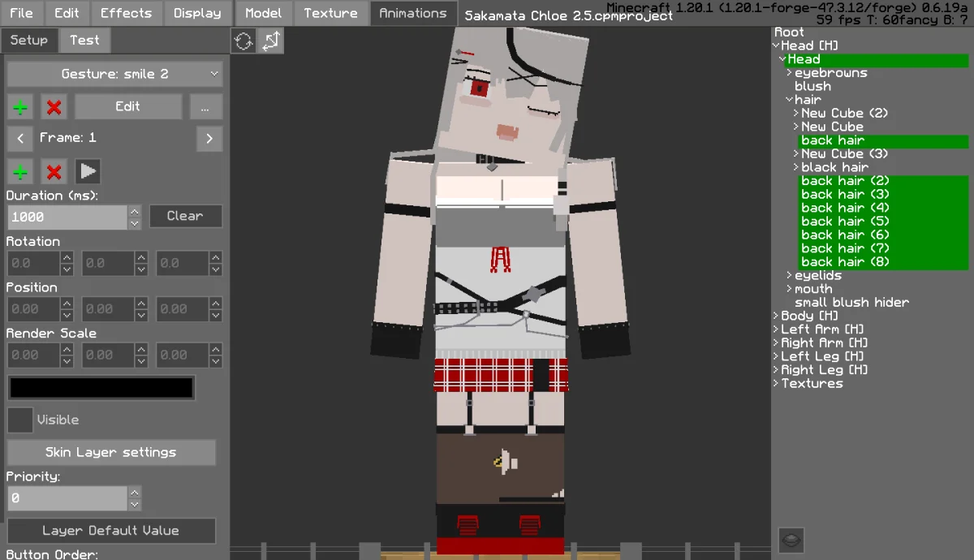The image size is (974, 560).
Task: Open Skin Layer settings
Action: click(x=111, y=452)
